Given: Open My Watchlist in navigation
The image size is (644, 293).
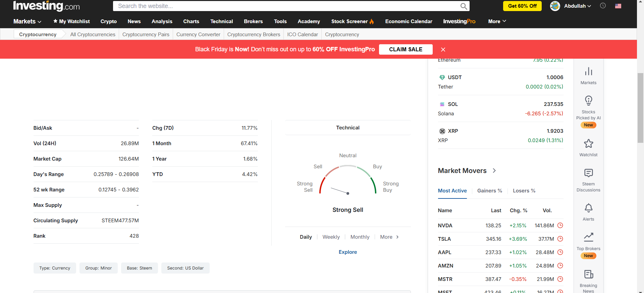Looking at the screenshot, I should click(71, 21).
